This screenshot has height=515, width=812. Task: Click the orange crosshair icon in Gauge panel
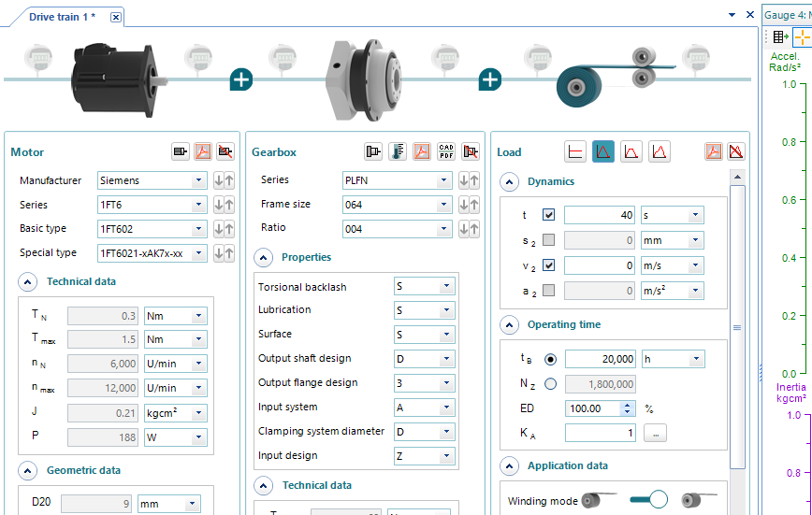(802, 37)
